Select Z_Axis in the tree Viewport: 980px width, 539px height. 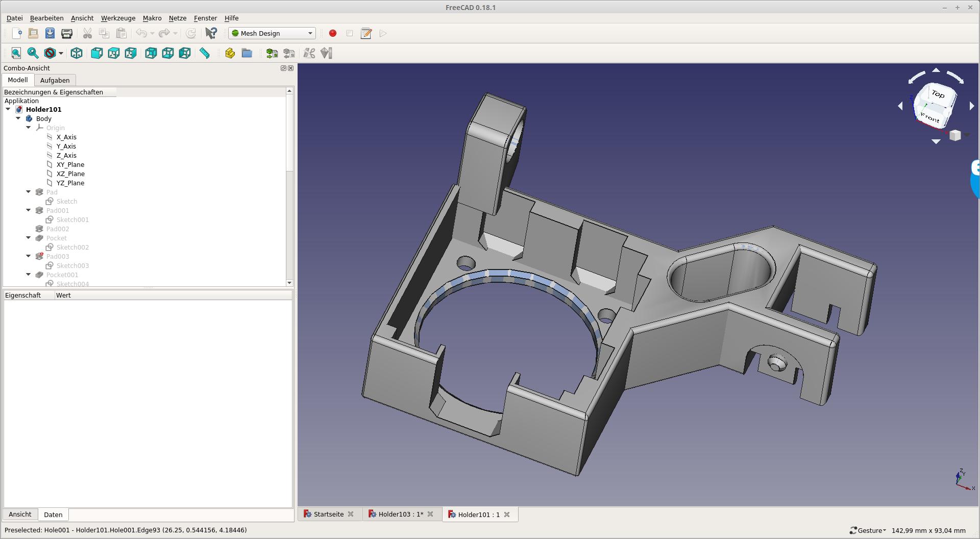coord(66,155)
